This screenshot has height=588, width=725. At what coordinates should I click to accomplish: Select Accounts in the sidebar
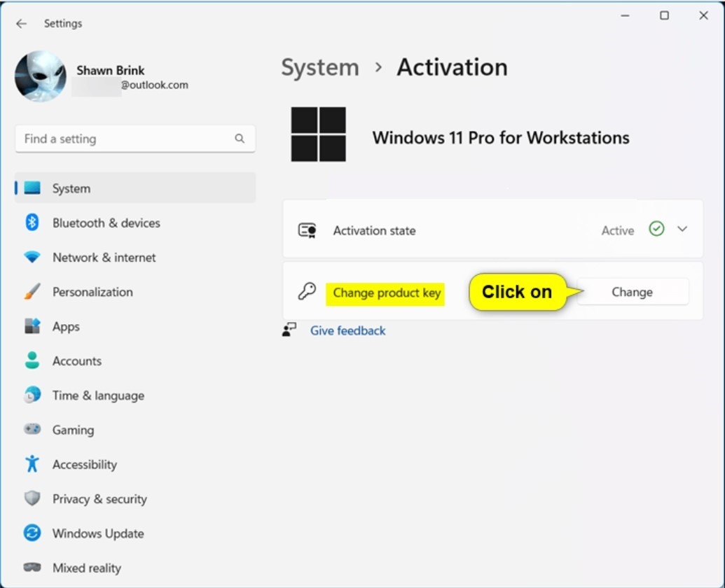pyautogui.click(x=76, y=361)
